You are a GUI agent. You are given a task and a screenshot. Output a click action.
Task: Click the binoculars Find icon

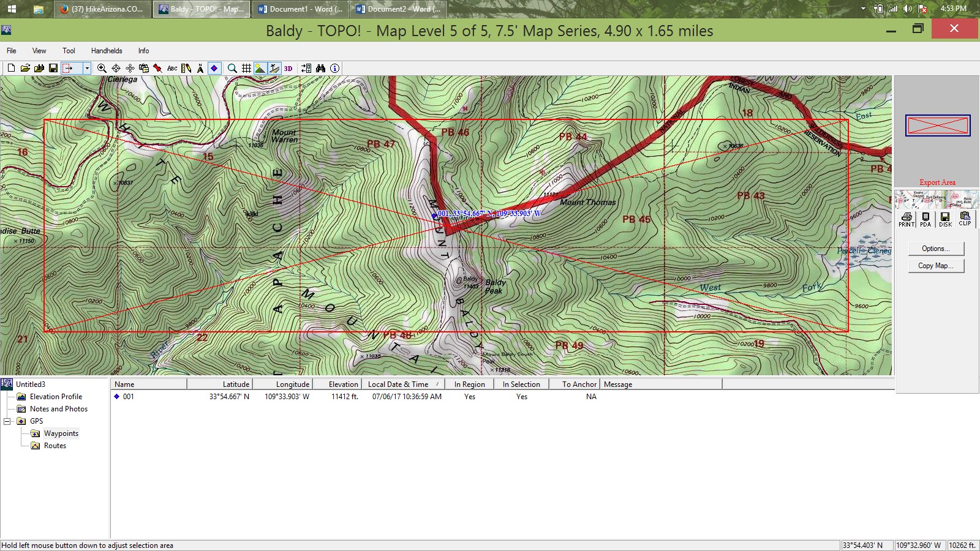click(320, 69)
